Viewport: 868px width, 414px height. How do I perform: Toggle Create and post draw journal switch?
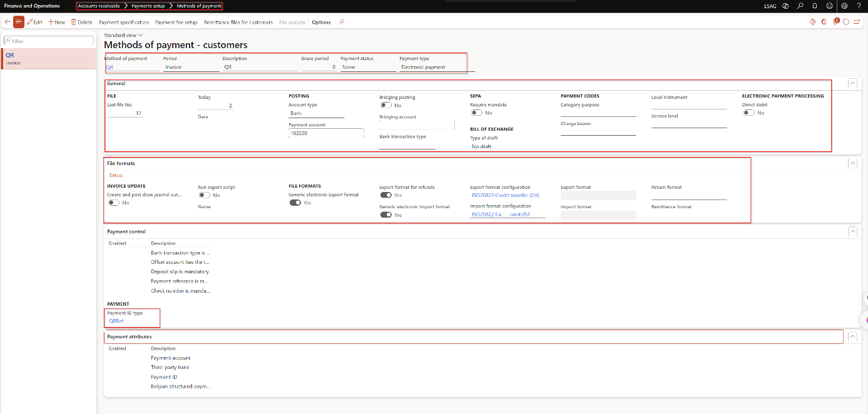click(113, 203)
